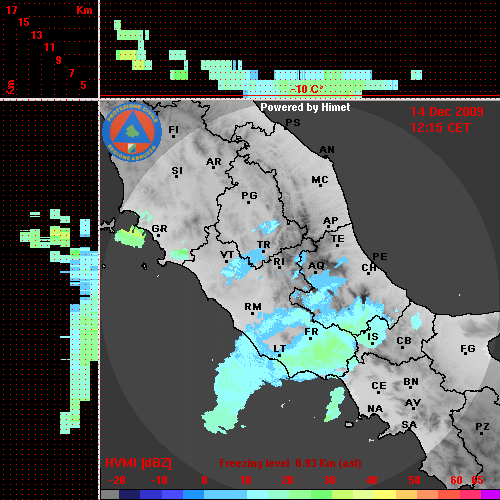Select the SI city label
500x500 pixels.
[177, 171]
